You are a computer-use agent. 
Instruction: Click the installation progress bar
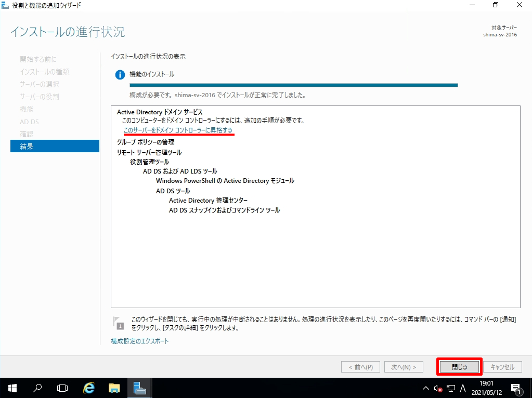point(294,85)
